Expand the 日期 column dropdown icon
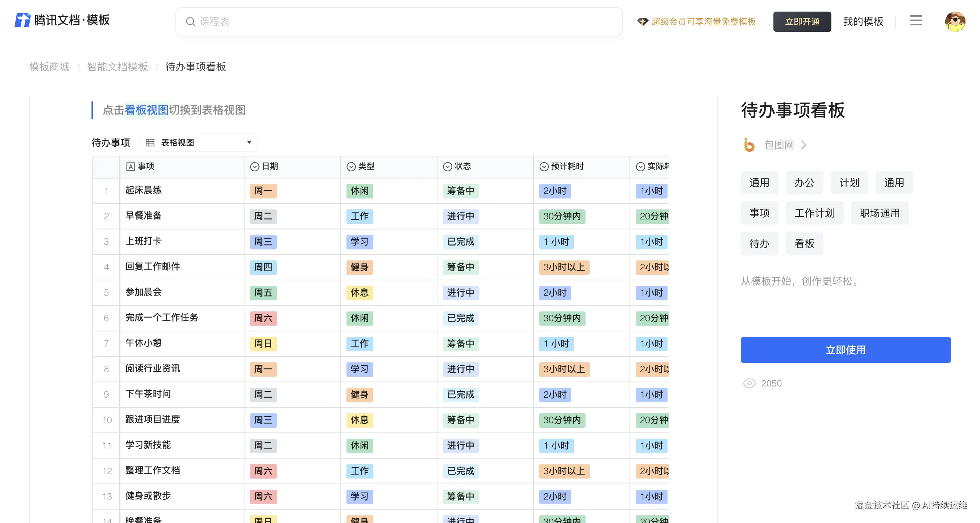The image size is (980, 523). click(x=254, y=167)
